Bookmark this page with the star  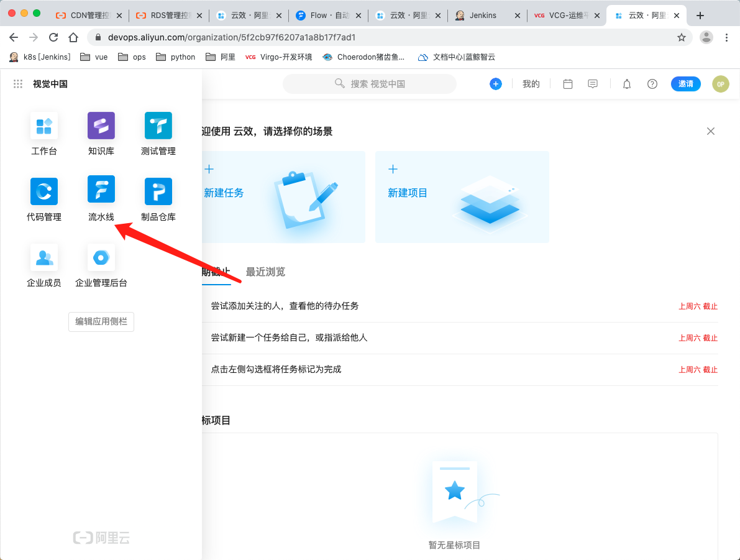pyautogui.click(x=682, y=37)
